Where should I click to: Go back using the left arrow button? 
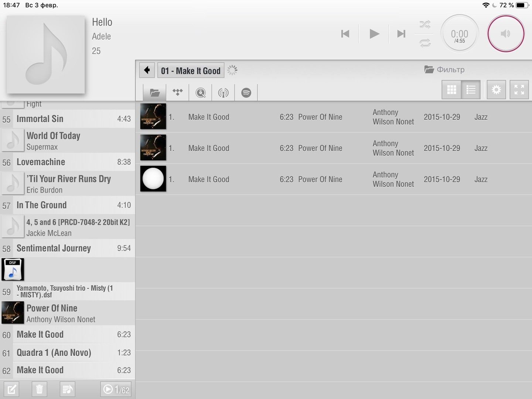point(147,70)
